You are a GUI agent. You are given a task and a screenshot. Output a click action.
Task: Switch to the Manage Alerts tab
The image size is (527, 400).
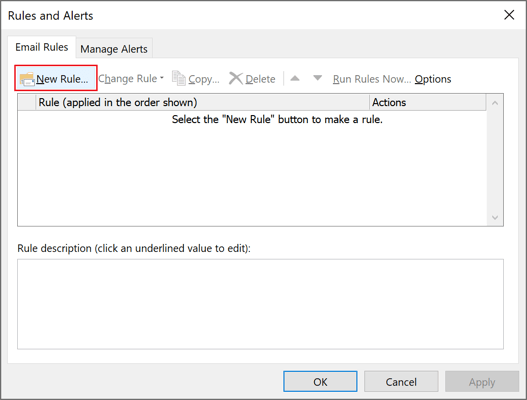(x=114, y=49)
